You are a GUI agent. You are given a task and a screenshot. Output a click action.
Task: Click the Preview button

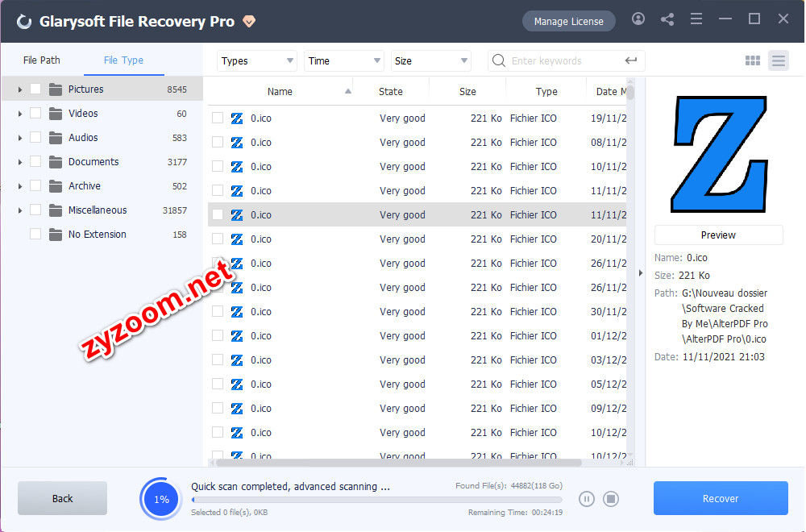click(718, 235)
